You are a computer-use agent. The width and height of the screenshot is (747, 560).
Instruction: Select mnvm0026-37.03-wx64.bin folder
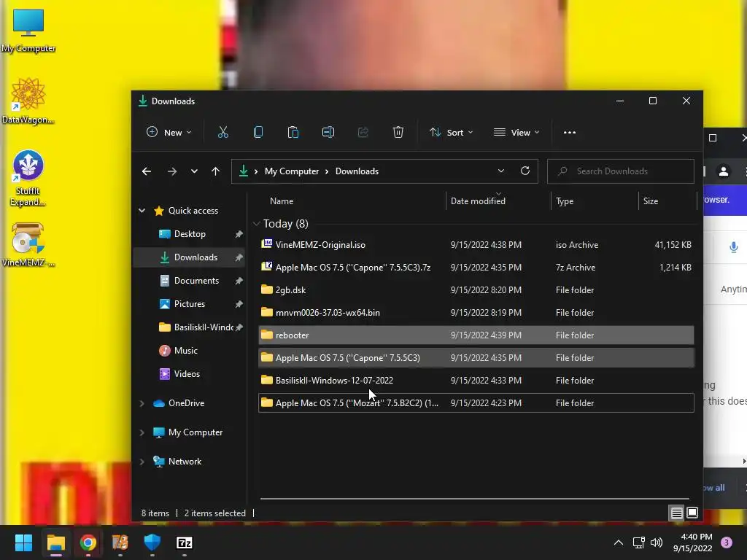pos(476,312)
